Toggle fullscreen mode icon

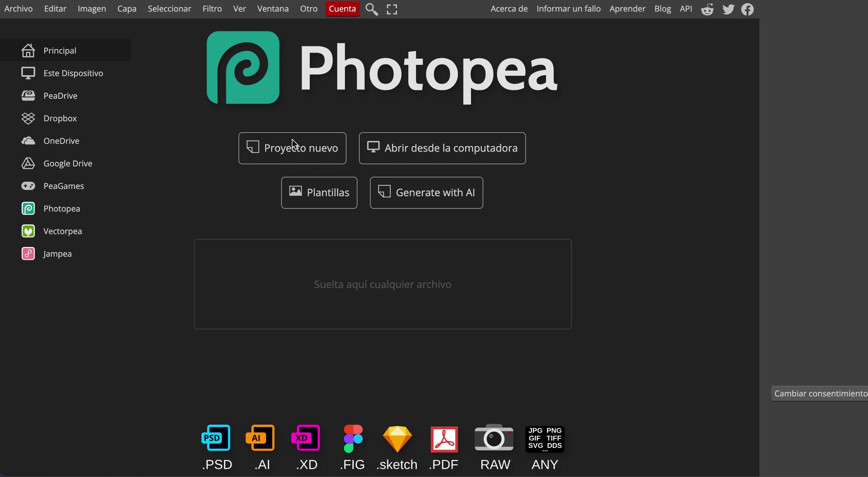point(392,9)
